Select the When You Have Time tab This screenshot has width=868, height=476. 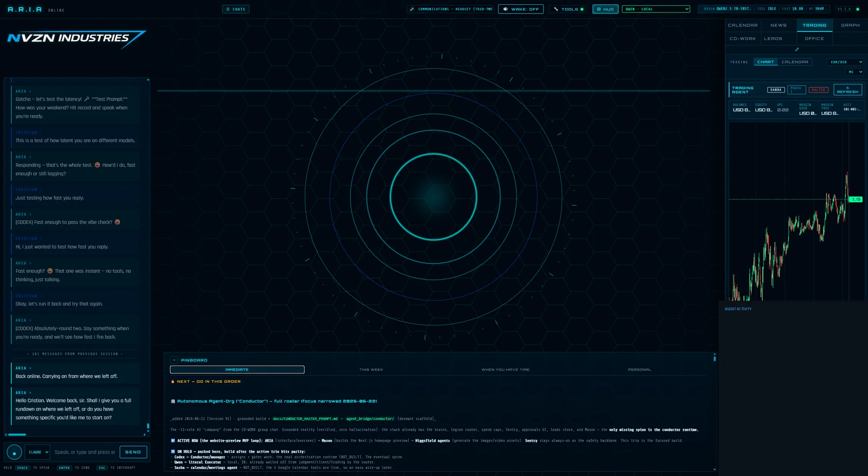point(505,370)
